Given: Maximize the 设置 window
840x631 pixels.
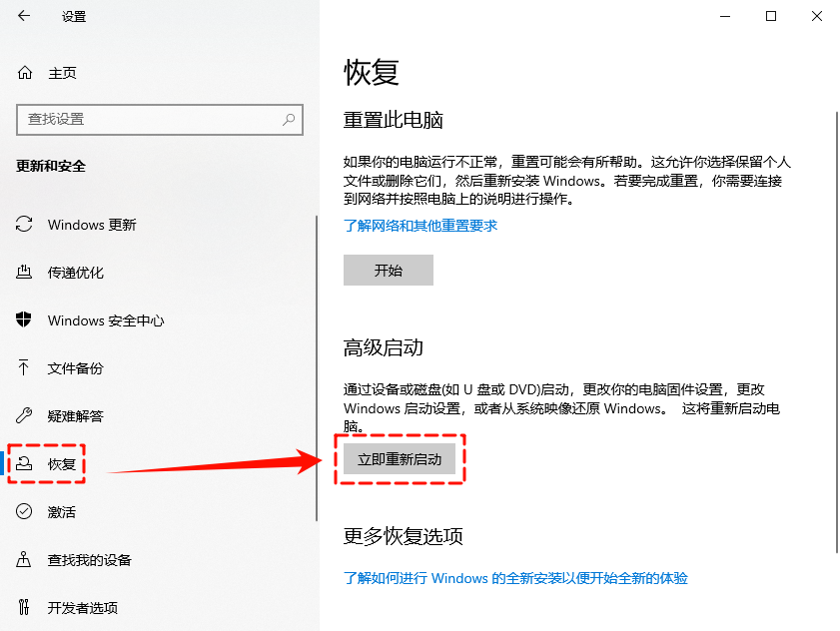Looking at the screenshot, I should (x=771, y=16).
